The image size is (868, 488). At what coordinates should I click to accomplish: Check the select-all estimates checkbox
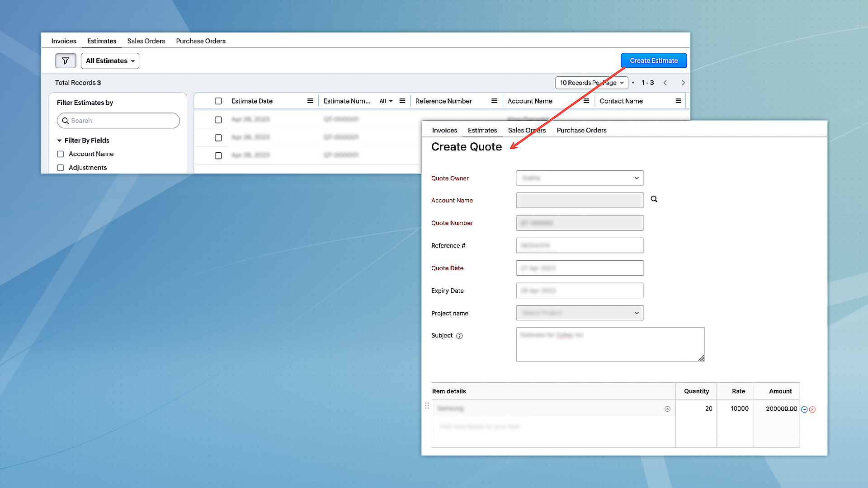218,101
